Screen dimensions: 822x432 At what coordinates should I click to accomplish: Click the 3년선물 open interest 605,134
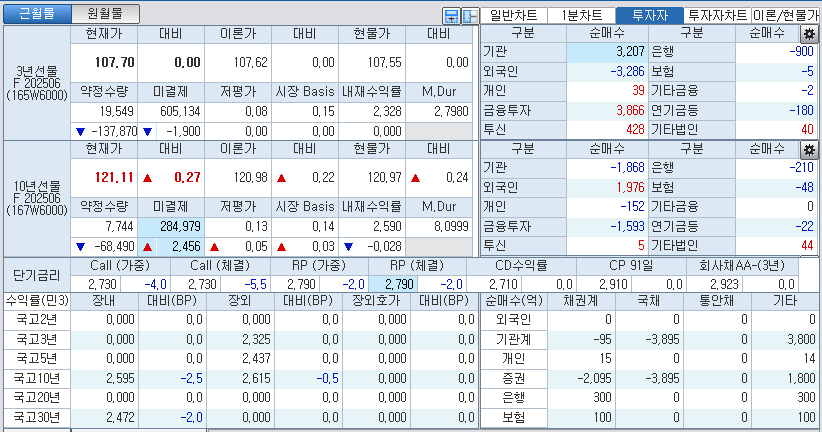[x=180, y=111]
